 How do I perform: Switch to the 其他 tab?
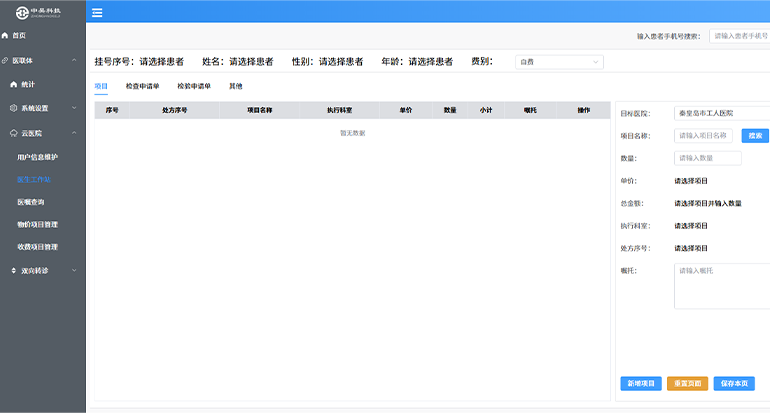coord(236,86)
